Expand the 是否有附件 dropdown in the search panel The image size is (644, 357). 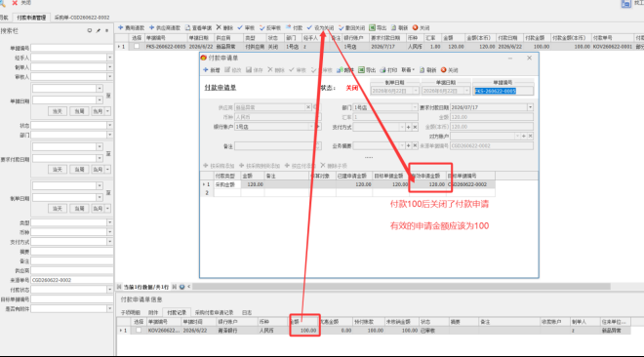coord(109,308)
